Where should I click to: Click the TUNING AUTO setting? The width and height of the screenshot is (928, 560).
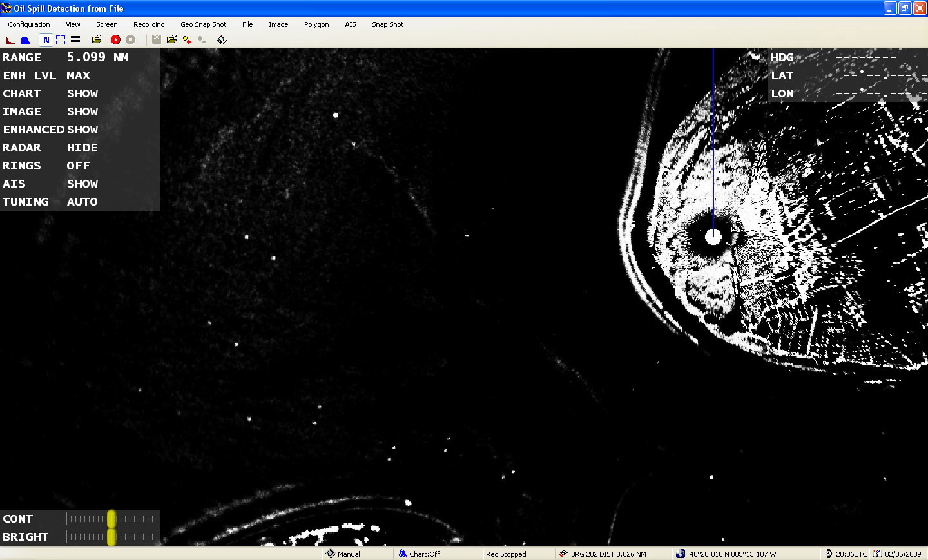point(82,202)
